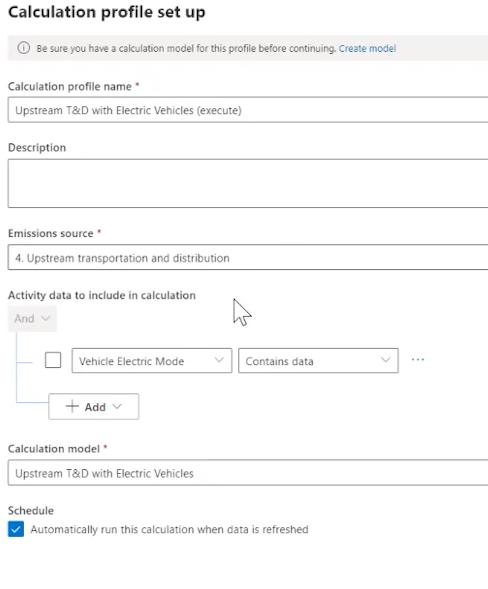Click into the Description text area
Viewport: 488px width, 589px height.
(248, 183)
